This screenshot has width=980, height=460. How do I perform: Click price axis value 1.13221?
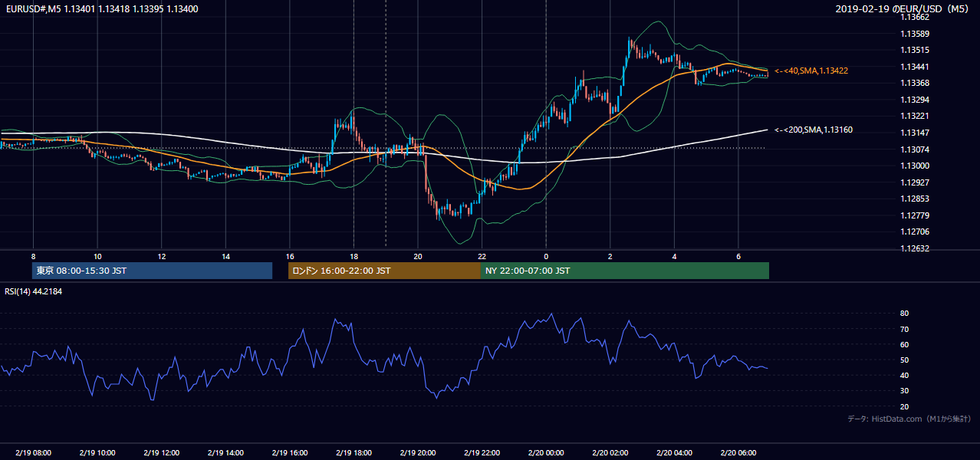pyautogui.click(x=914, y=117)
